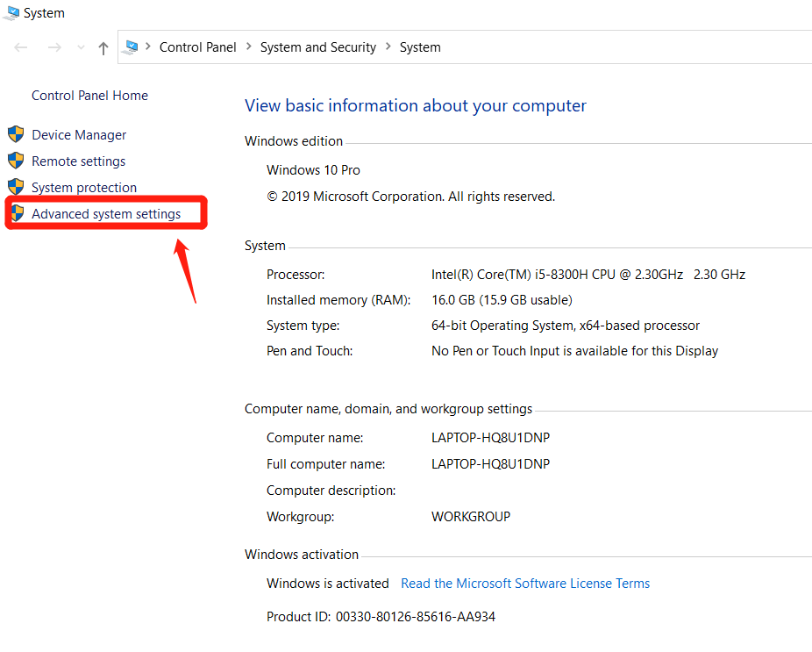Open Control Panel in the breadcrumb
This screenshot has width=812, height=652.
coord(197,47)
